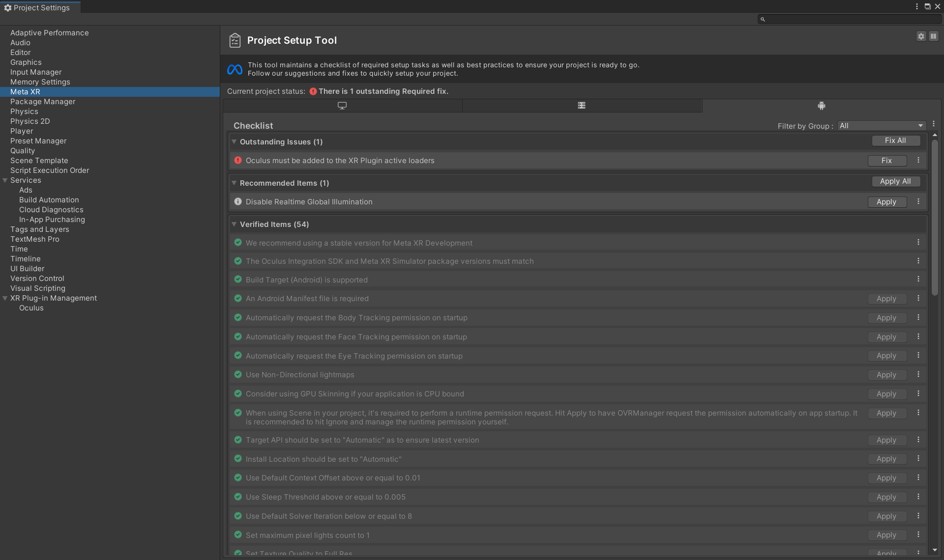Collapse the Services tree item
This screenshot has height=560, width=944.
pos(5,180)
